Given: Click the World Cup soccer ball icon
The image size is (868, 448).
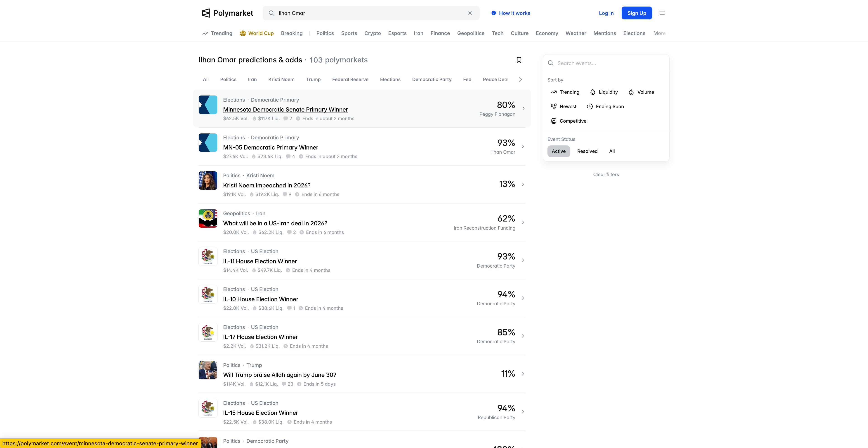Looking at the screenshot, I should [243, 33].
